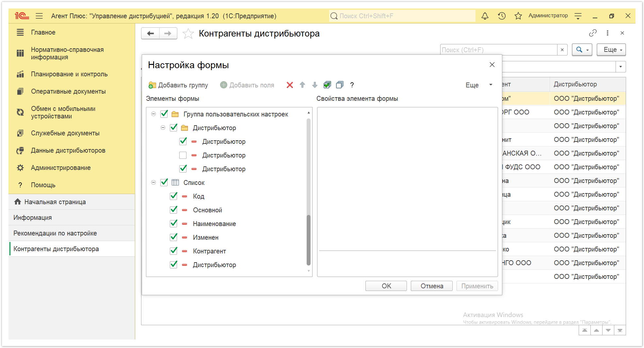This screenshot has width=644, height=348.
Task: Clear the search field with x
Action: click(562, 50)
